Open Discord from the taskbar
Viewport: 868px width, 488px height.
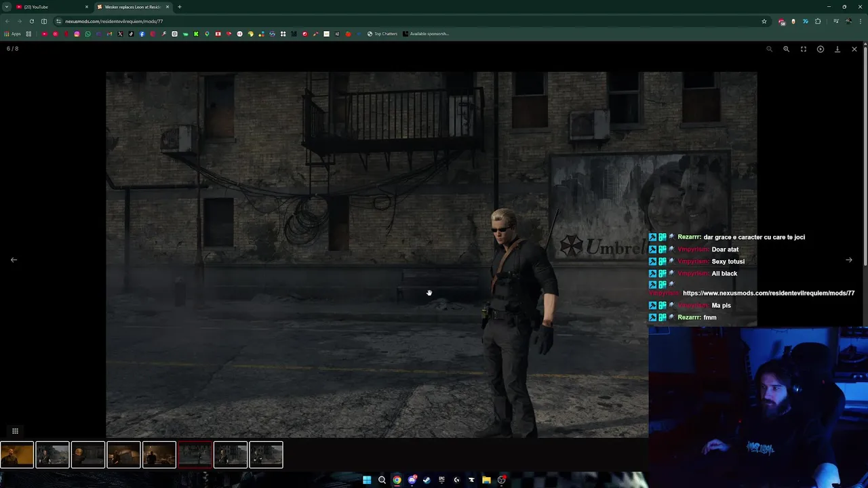coord(412,480)
